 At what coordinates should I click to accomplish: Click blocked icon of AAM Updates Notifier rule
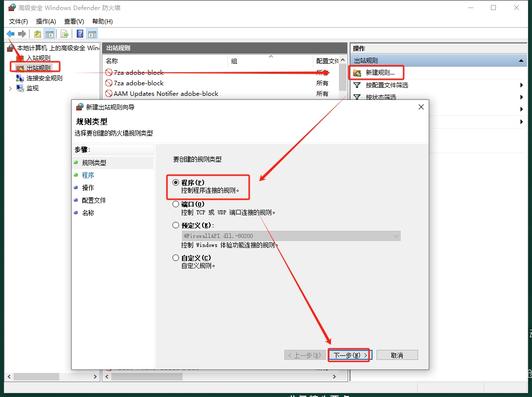(x=109, y=93)
